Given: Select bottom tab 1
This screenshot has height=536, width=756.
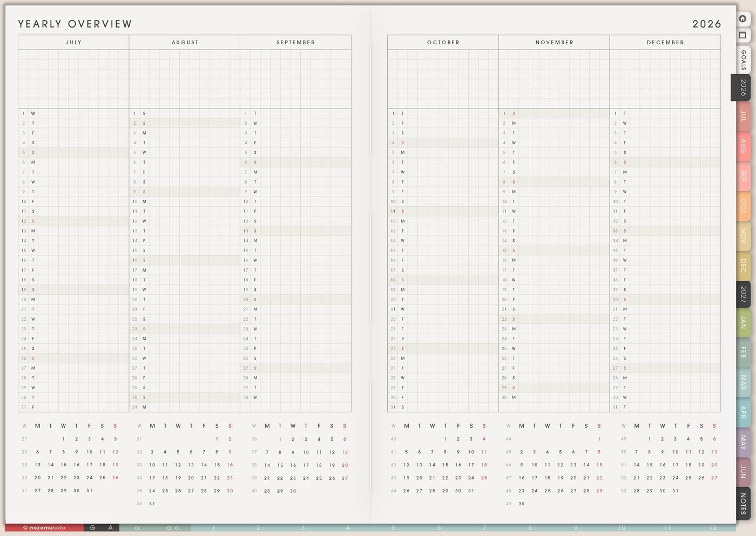Looking at the screenshot, I should coord(213,527).
